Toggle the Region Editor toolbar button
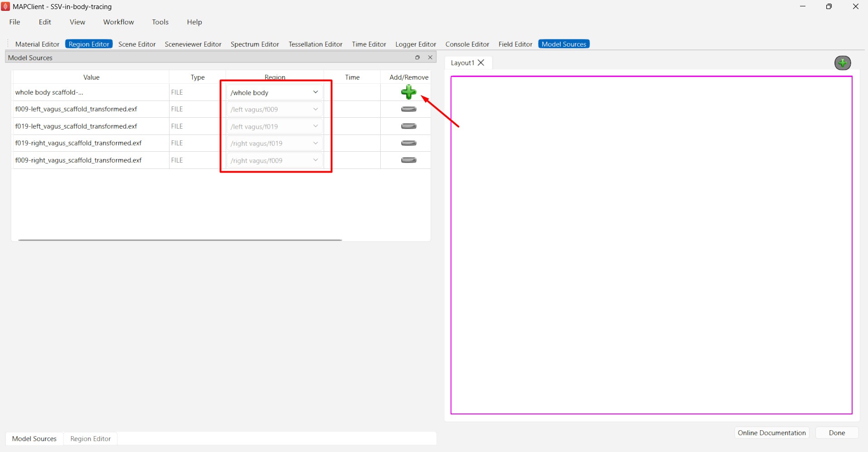This screenshot has width=868, height=452. click(x=89, y=44)
